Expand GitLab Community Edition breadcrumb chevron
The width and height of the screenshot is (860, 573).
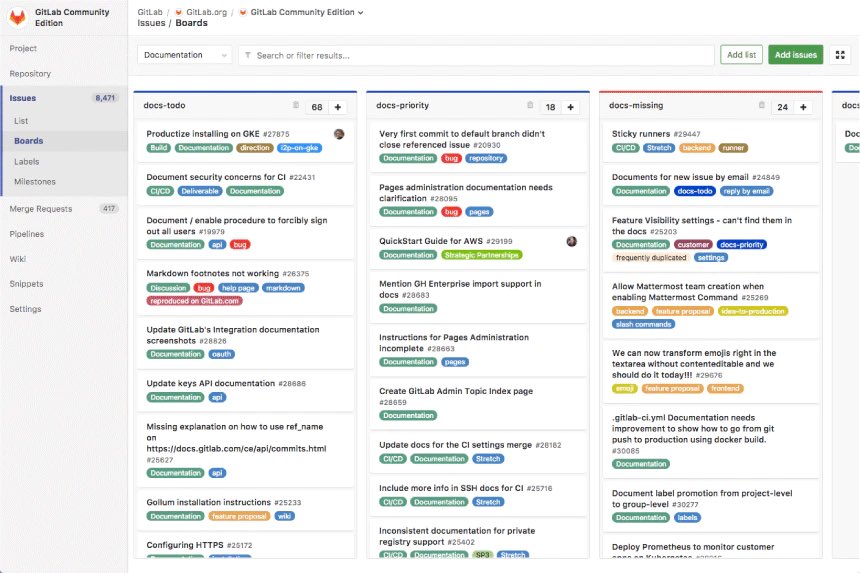pyautogui.click(x=360, y=13)
